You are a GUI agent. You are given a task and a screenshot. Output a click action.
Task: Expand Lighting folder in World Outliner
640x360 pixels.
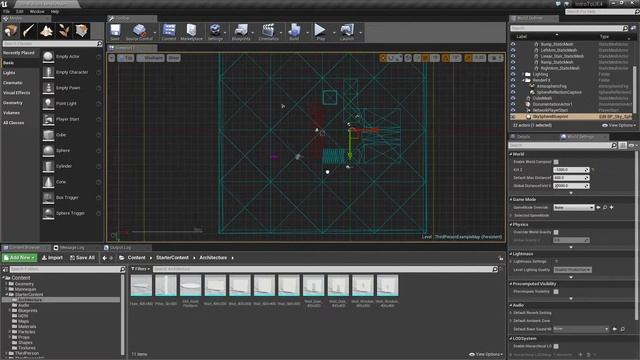click(x=523, y=74)
